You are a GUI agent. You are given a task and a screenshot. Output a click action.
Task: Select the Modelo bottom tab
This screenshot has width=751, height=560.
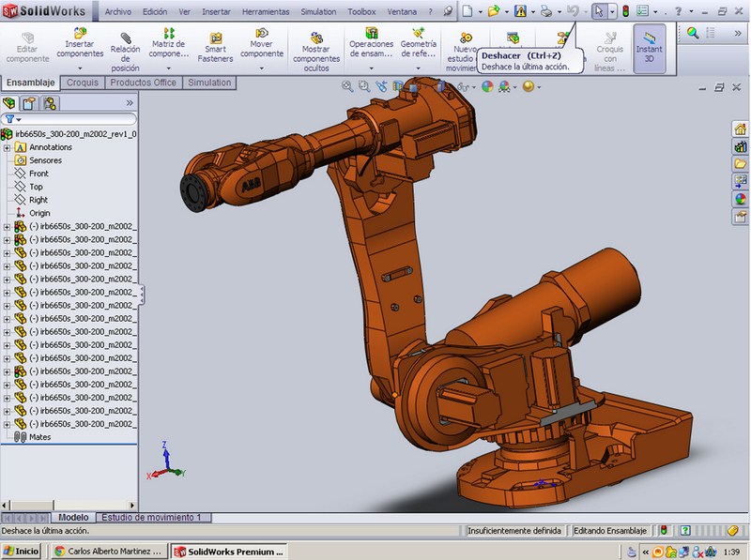pos(73,518)
